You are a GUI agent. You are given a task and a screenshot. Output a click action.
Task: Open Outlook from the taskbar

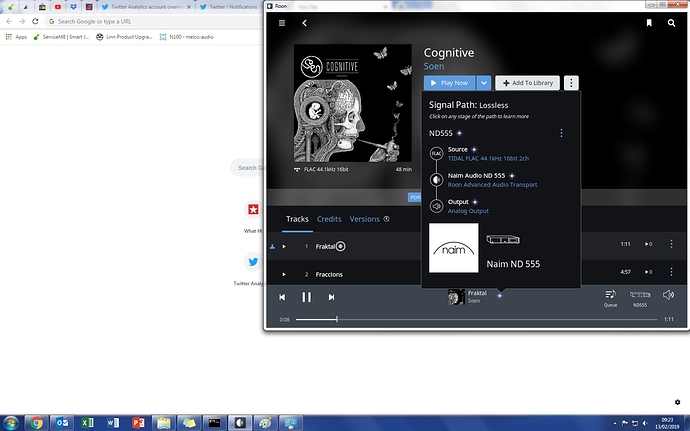62,423
